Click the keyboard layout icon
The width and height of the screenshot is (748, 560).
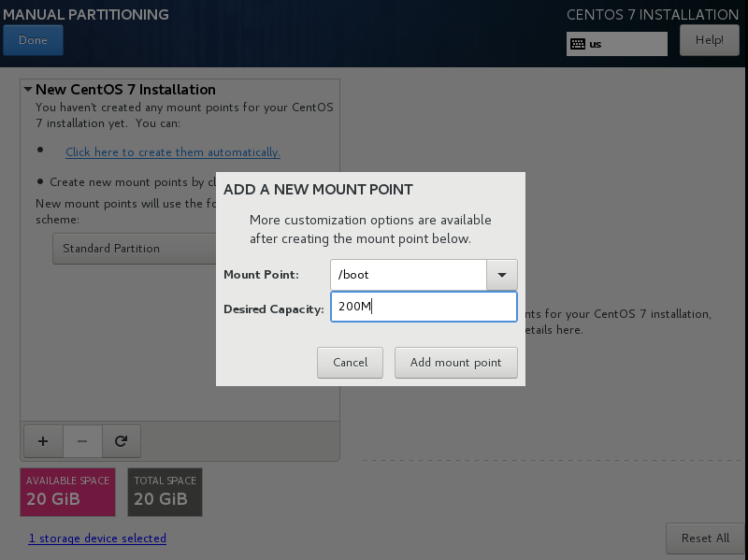point(578,44)
